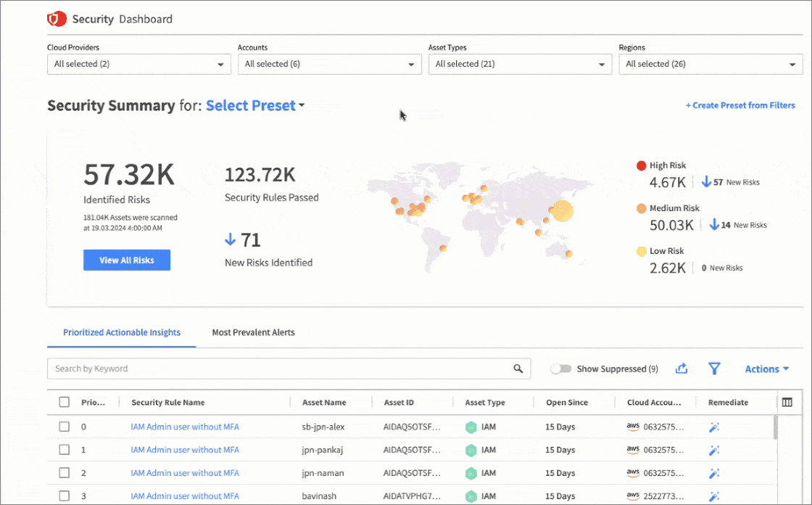Click remediate wand for jpn-pankaj row
The height and width of the screenshot is (505, 812).
tap(714, 450)
